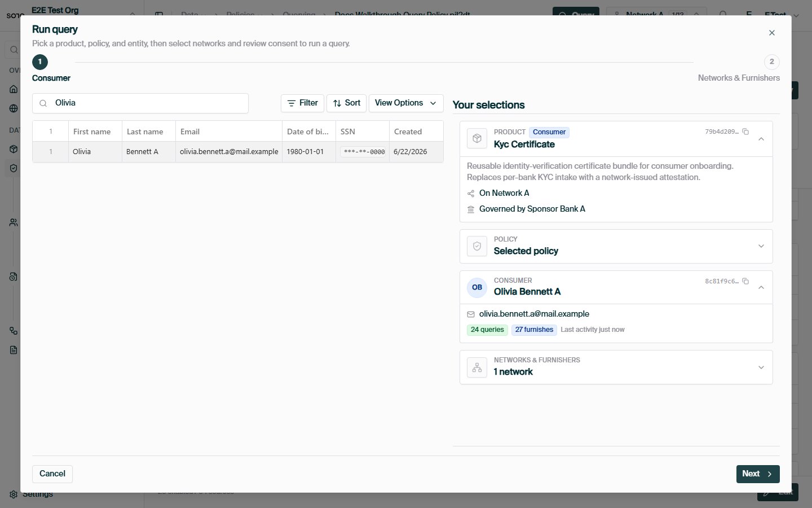Close the Run query dialog
The height and width of the screenshot is (508, 812).
click(772, 33)
